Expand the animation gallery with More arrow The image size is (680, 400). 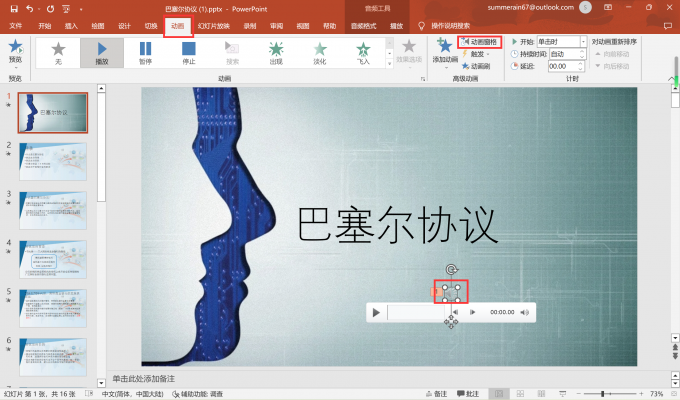[x=389, y=64]
